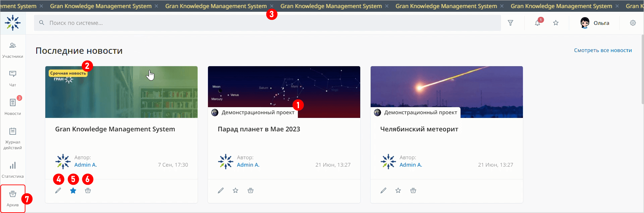Open the Чат sidebar section
The height and width of the screenshot is (213, 644).
pos(13,79)
